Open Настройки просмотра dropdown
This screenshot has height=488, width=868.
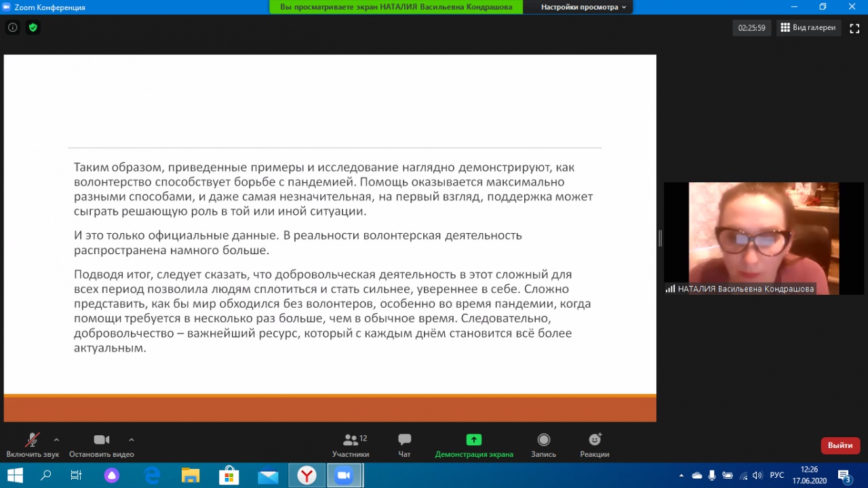point(583,7)
